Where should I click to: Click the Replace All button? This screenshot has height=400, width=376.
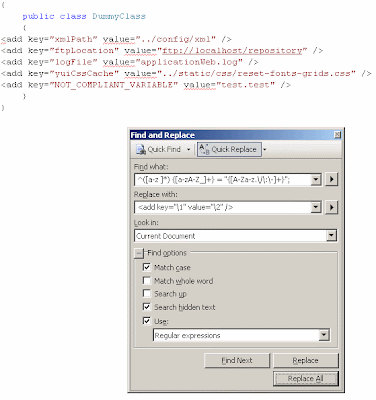tap(306, 379)
